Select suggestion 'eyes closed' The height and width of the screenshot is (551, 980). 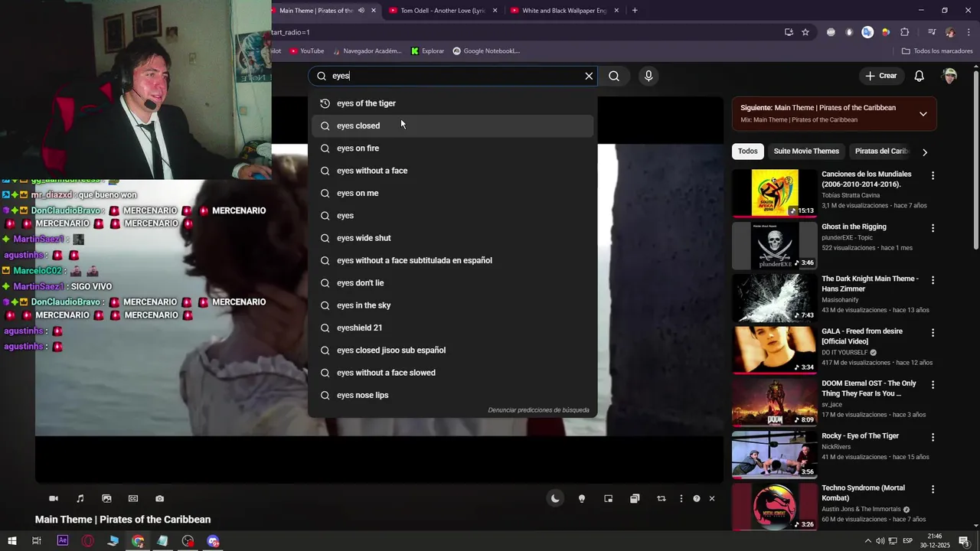pos(452,126)
